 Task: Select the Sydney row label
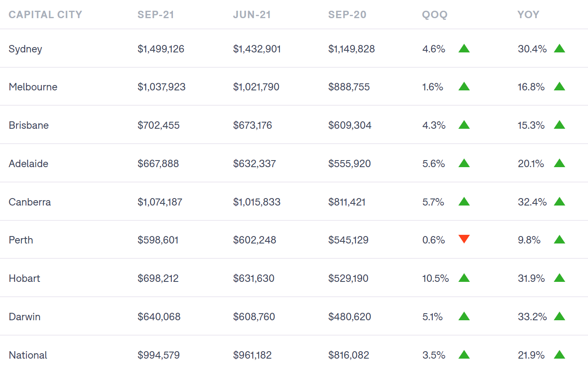click(x=25, y=49)
